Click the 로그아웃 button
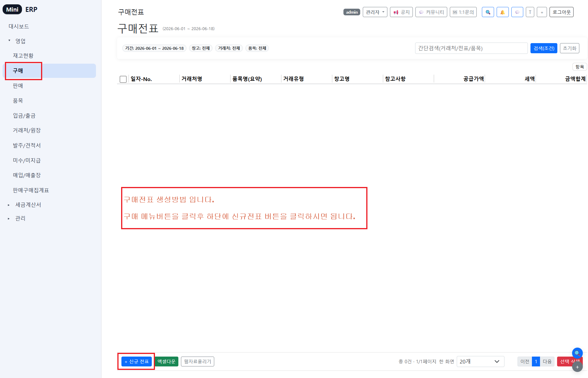The width and height of the screenshot is (588, 378). pyautogui.click(x=561, y=12)
